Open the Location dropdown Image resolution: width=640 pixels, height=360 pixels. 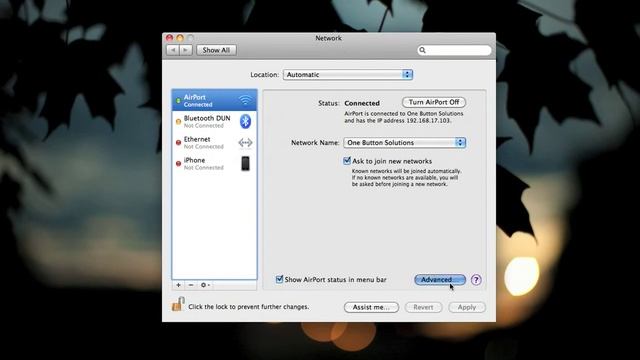[x=348, y=75]
